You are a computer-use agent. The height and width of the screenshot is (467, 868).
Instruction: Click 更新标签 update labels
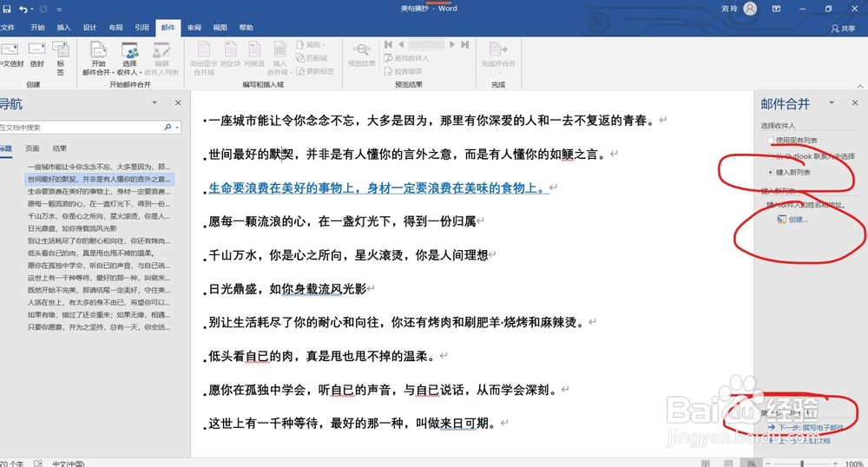[x=315, y=71]
